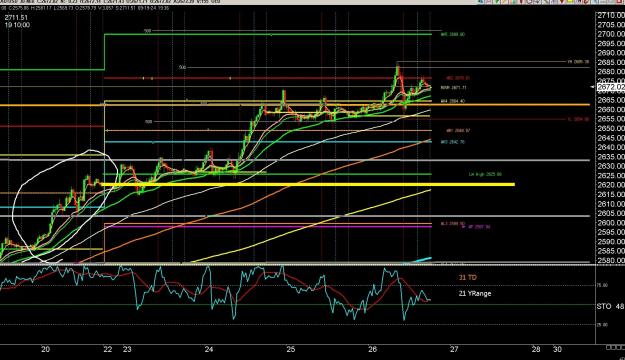Click 2700.00 on the price axis
The image size is (625, 360).
pos(611,34)
